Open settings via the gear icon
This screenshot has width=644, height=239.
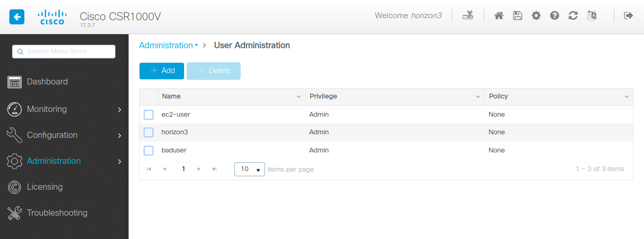coord(536,16)
